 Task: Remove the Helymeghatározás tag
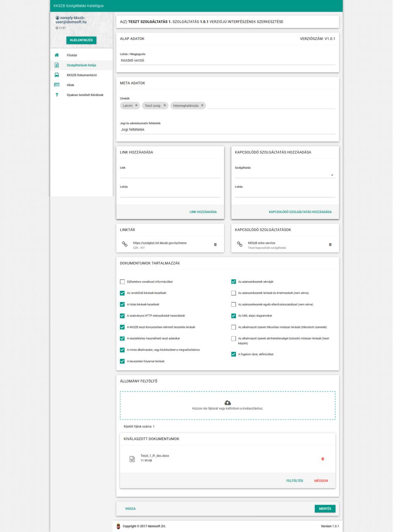[x=202, y=105]
